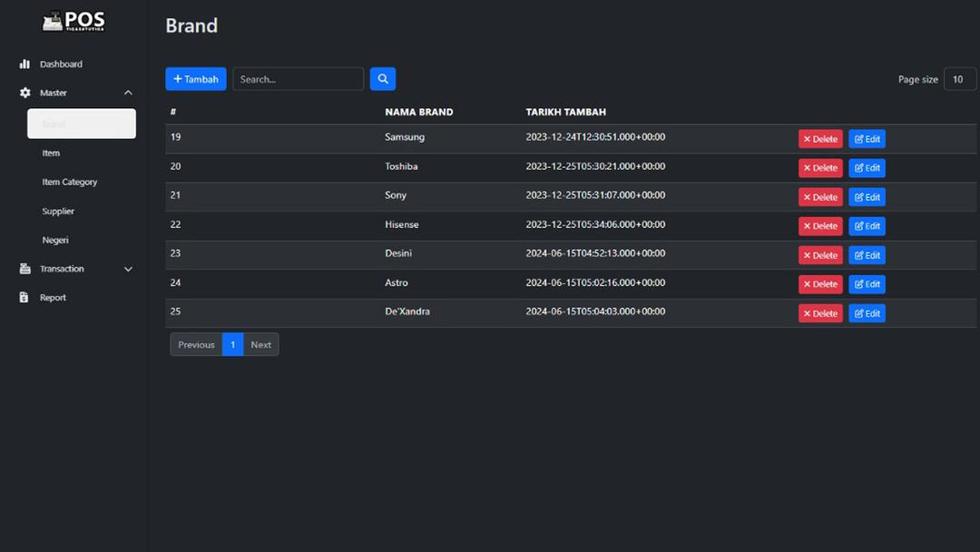Focus the Search input field
Viewport: 980px width, 552px height.
coord(298,79)
